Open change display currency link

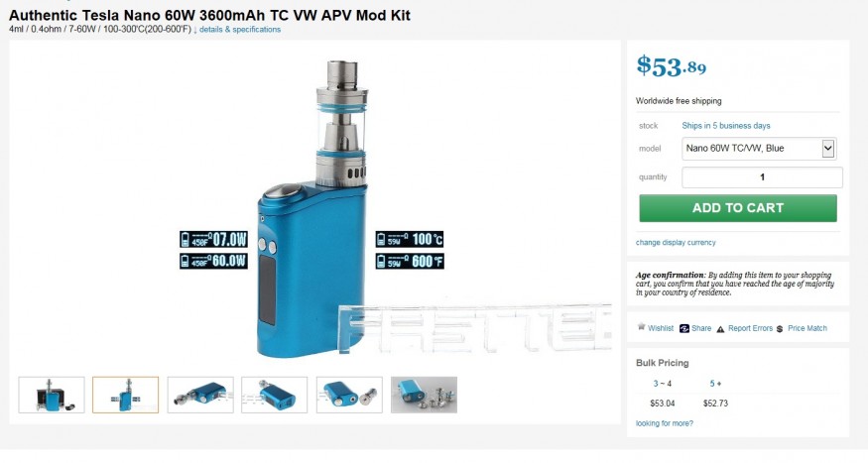[676, 242]
